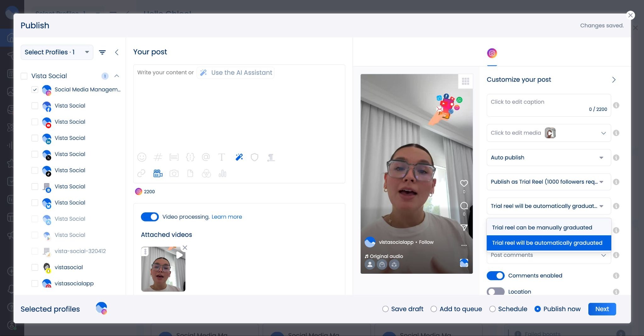Viewport: 644px width, 336px height.
Task: Click the add video icon
Action: 158,173
